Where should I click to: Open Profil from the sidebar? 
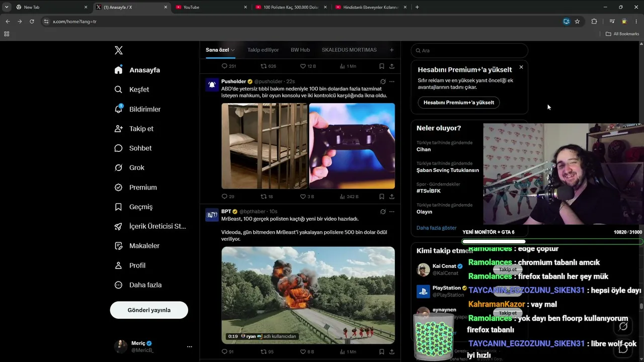click(x=130, y=265)
